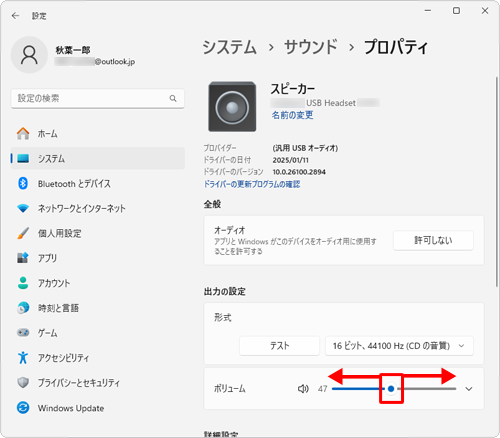
Task: Click the volume slider thumb at 47
Action: point(391,389)
